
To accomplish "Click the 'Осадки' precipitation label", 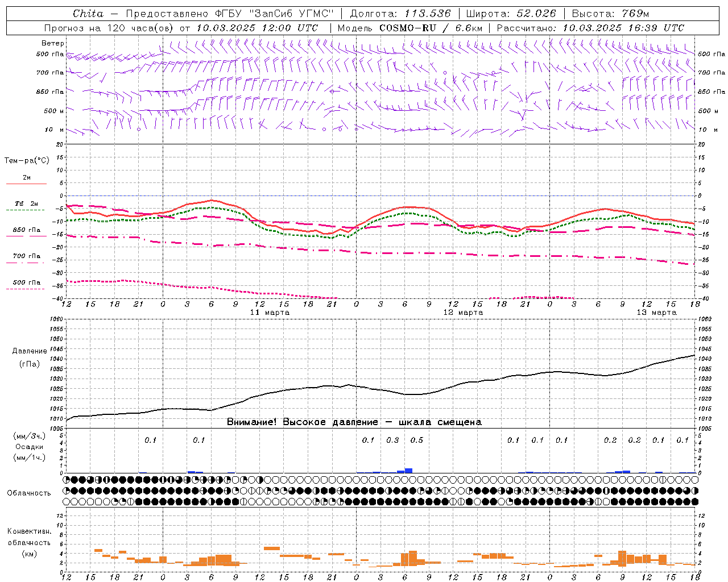I will 29,447.
